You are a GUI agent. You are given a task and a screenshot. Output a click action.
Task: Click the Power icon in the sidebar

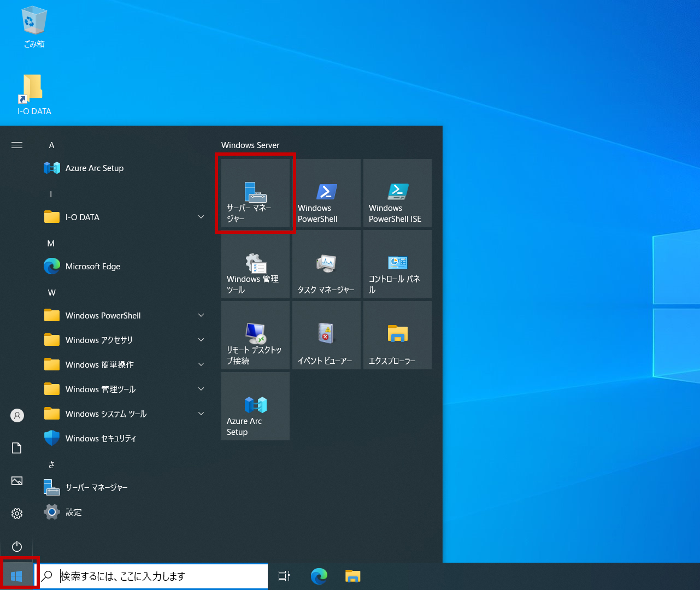tap(17, 546)
